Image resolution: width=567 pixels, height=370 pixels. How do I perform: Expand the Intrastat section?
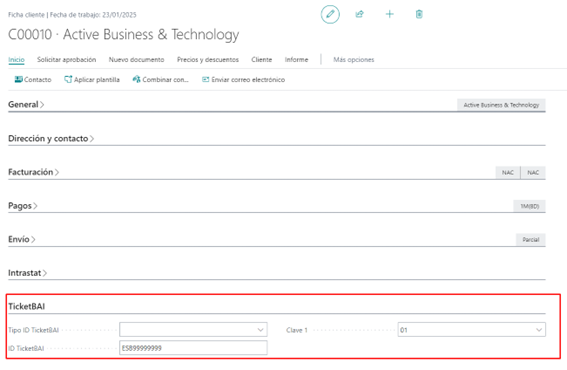click(27, 273)
